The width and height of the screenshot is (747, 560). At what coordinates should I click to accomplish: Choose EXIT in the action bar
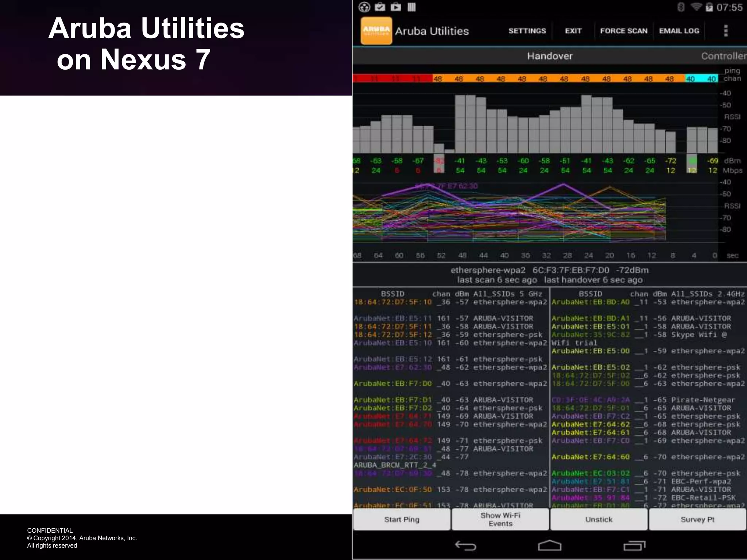[x=573, y=31]
